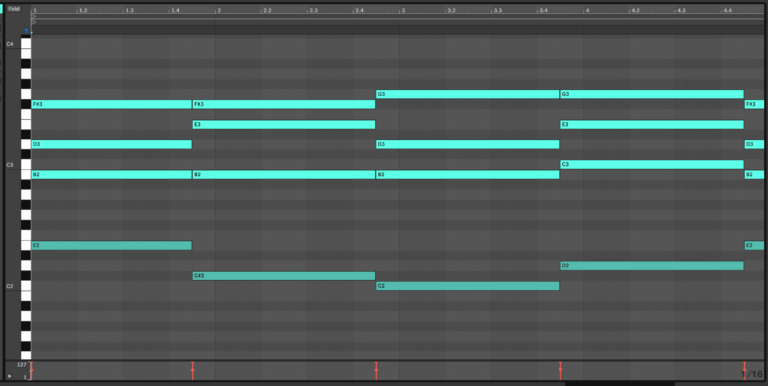Click ruler position 3.4
This screenshot has width=768, height=386.
tap(543, 10)
